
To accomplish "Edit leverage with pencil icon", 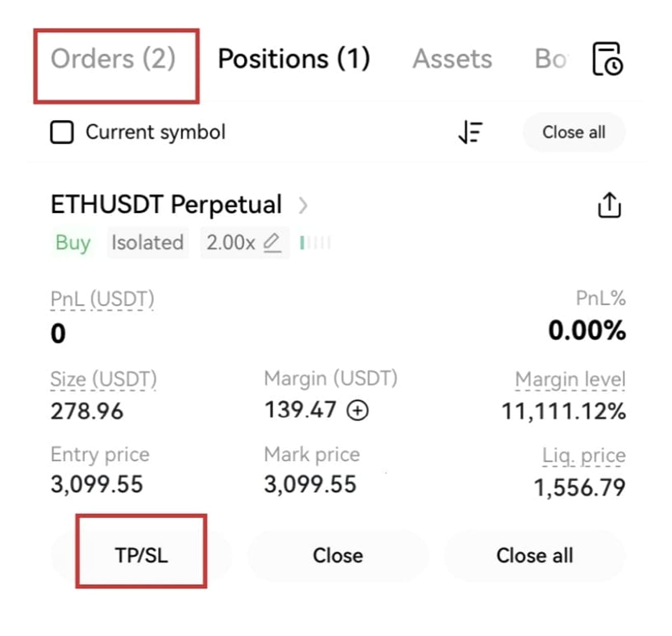I will [x=272, y=242].
